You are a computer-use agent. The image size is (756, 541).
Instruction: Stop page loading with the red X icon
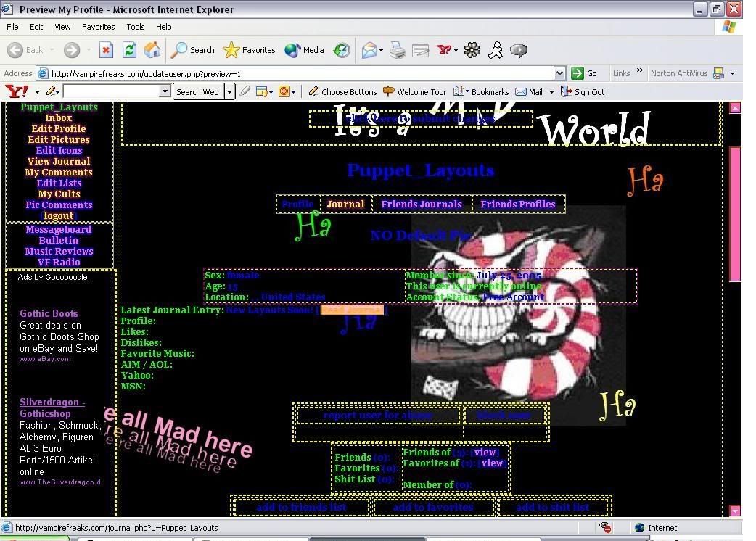click(106, 49)
